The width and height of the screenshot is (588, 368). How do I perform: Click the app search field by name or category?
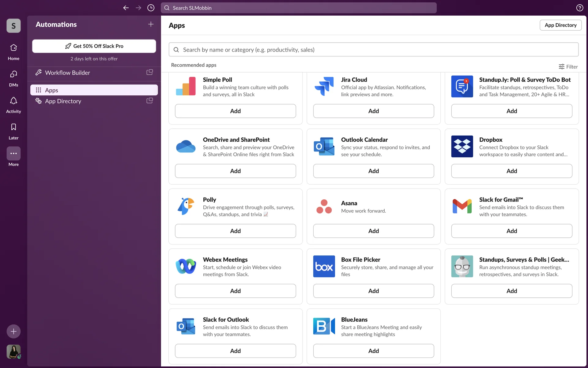(x=373, y=50)
